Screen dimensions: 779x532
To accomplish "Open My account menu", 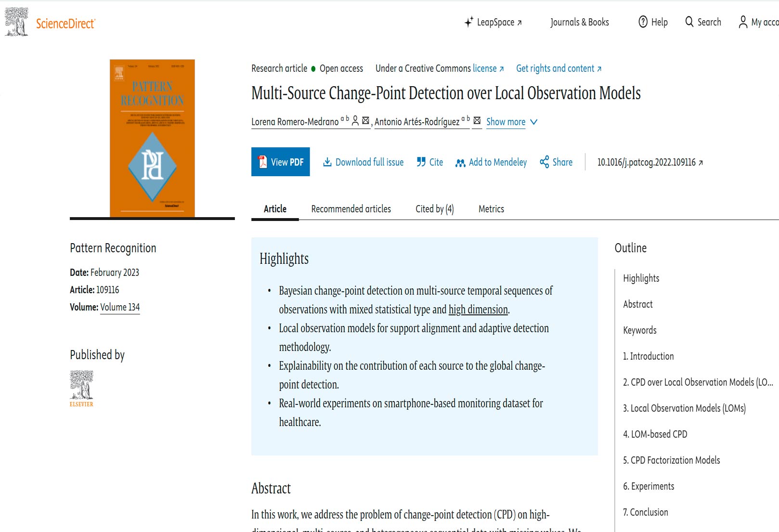I will [759, 22].
